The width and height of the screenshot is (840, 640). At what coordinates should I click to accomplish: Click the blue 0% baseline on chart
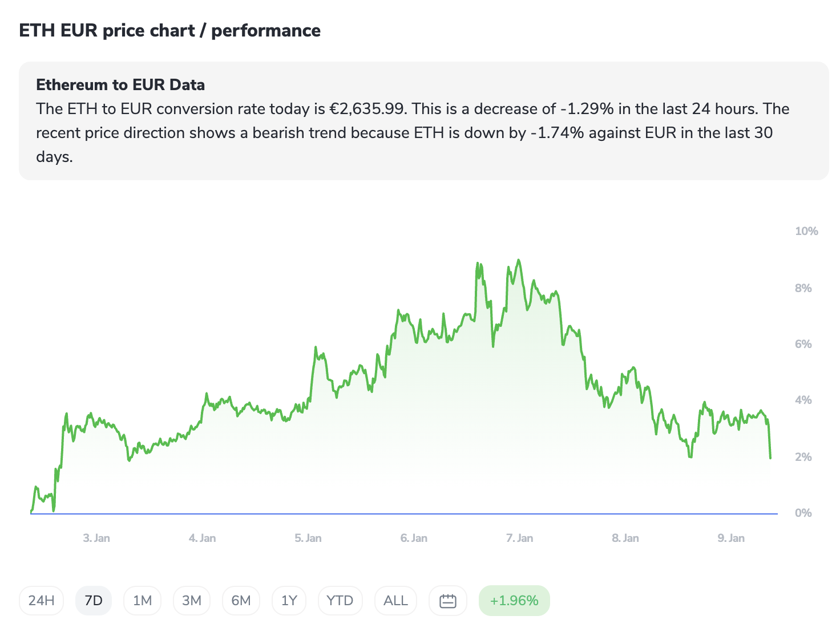[x=399, y=514]
